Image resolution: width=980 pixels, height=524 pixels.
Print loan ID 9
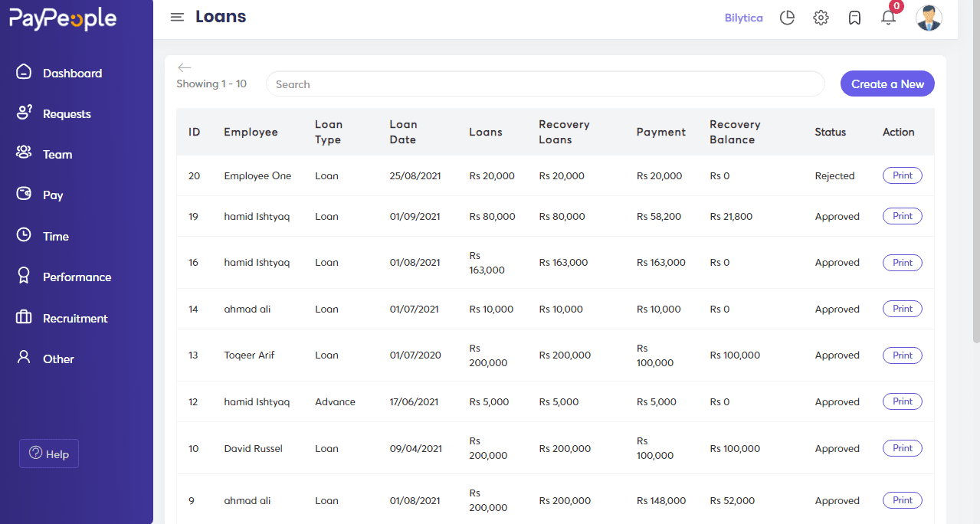(x=902, y=500)
